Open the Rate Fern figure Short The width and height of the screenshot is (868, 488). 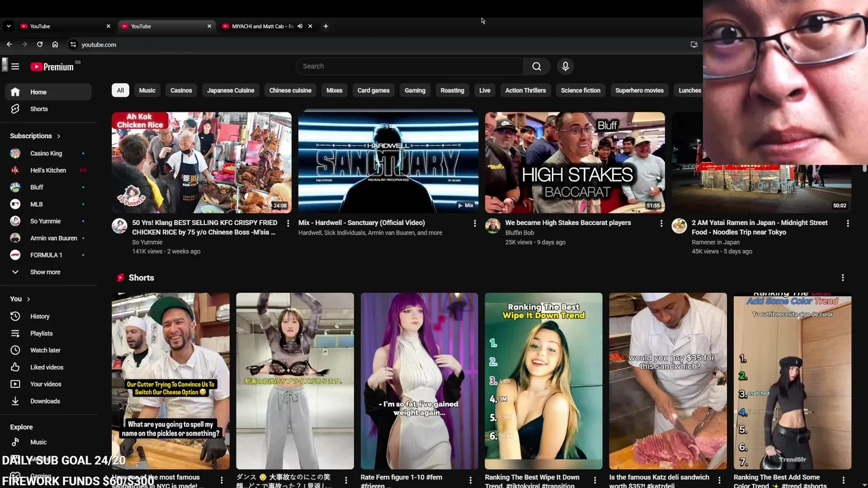[419, 381]
